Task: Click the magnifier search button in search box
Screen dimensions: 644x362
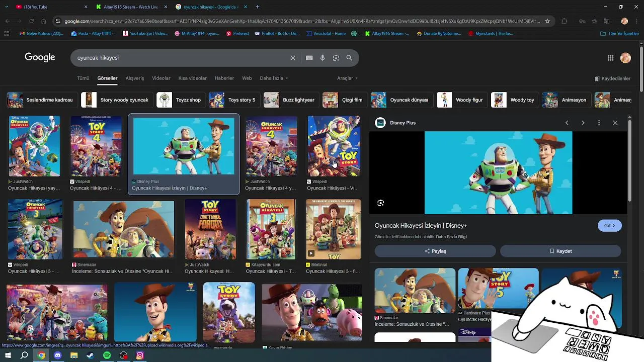Action: click(x=349, y=58)
